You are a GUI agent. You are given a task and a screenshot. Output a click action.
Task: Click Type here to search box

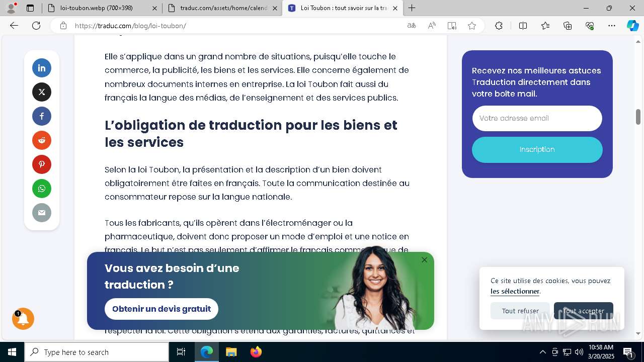[97, 352]
